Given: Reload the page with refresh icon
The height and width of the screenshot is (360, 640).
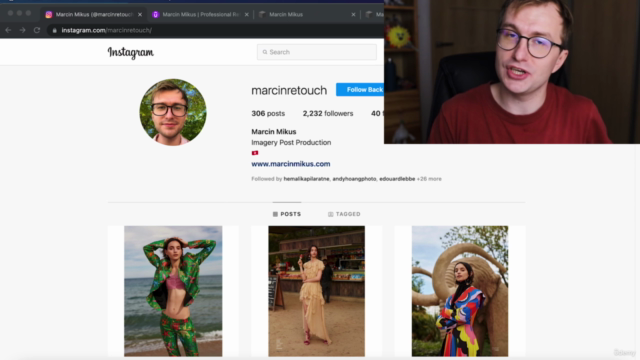Looking at the screenshot, I should pos(37,30).
